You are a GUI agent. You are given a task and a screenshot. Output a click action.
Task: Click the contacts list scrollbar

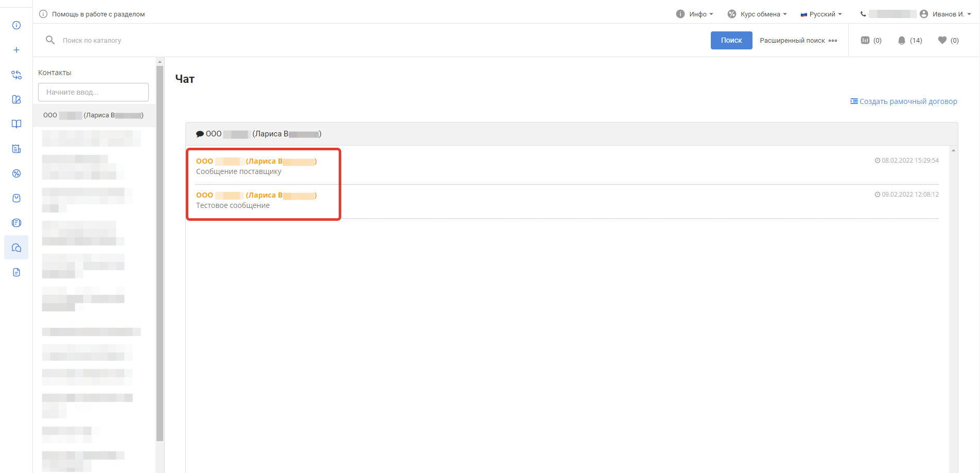click(x=160, y=252)
